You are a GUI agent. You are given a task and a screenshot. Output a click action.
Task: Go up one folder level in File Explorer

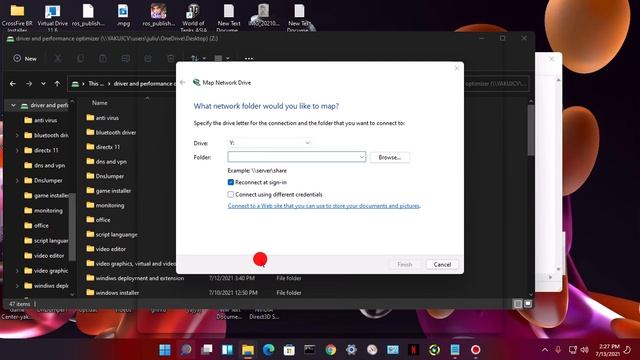[x=57, y=84]
